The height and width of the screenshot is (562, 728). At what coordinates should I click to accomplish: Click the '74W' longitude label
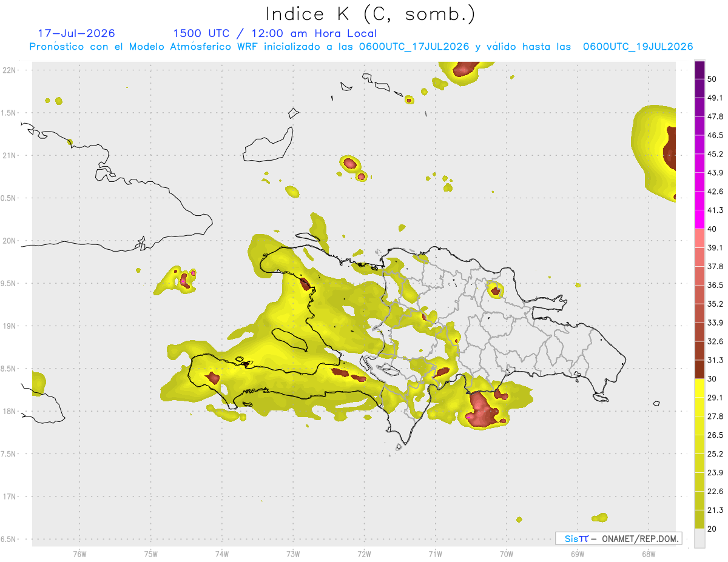click(x=222, y=554)
